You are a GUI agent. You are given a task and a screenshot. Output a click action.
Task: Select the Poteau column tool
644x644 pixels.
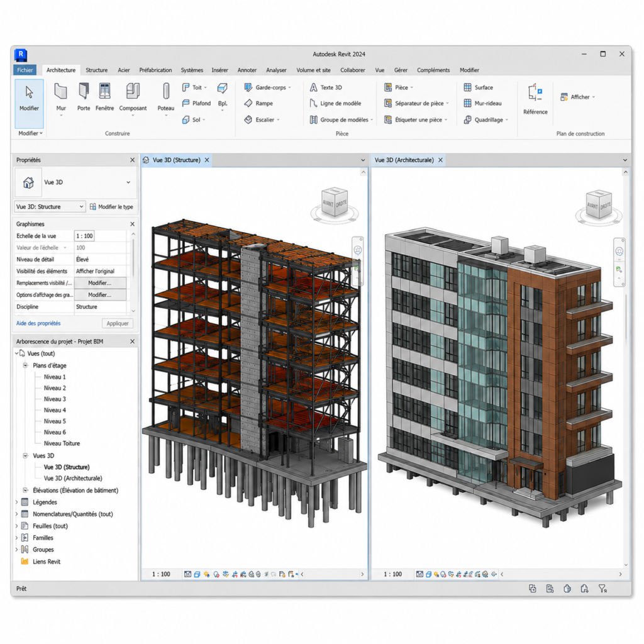click(166, 99)
